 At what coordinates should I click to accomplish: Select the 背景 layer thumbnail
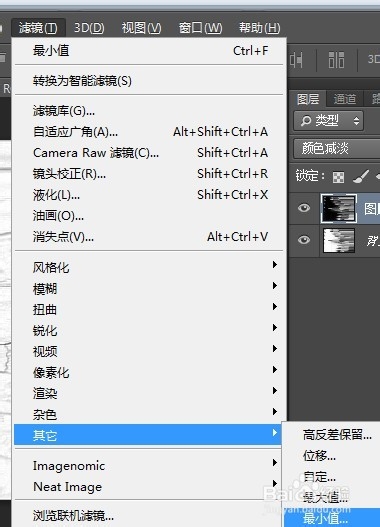point(339,240)
